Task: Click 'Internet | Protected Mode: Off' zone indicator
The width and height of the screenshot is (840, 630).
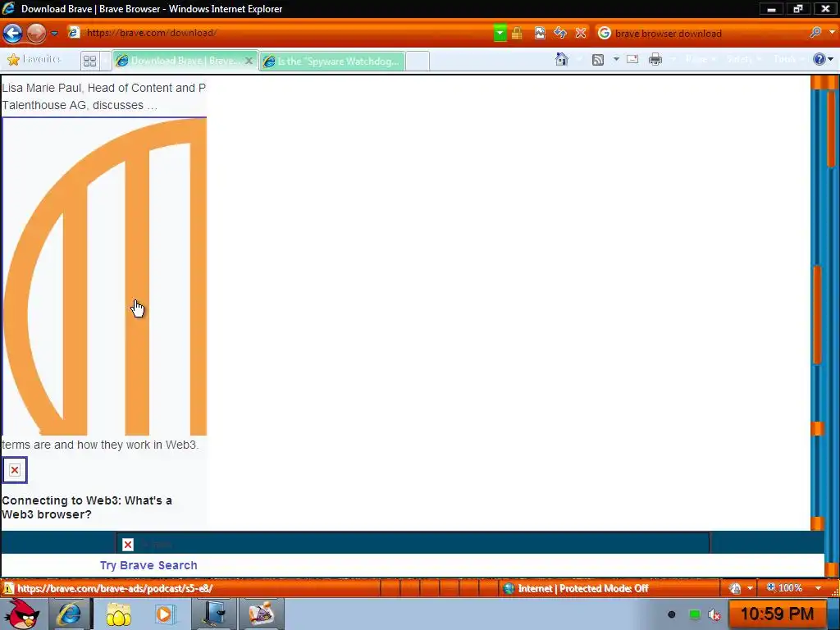Action: [576, 588]
